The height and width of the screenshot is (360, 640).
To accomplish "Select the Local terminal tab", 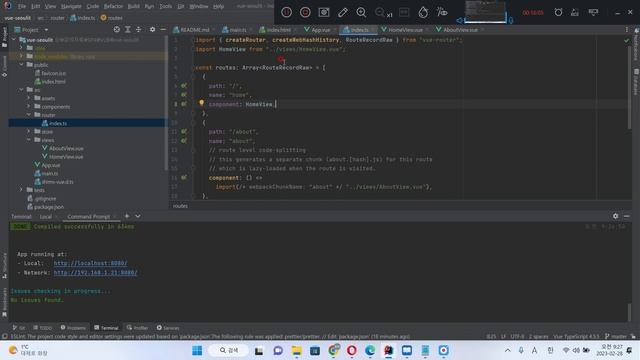I will tap(45, 217).
